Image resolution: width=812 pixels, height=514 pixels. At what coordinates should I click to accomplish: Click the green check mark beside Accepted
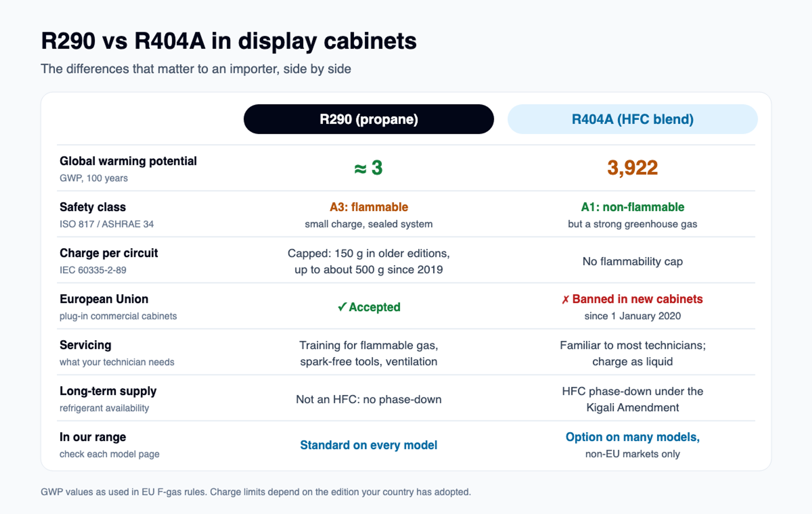point(342,307)
